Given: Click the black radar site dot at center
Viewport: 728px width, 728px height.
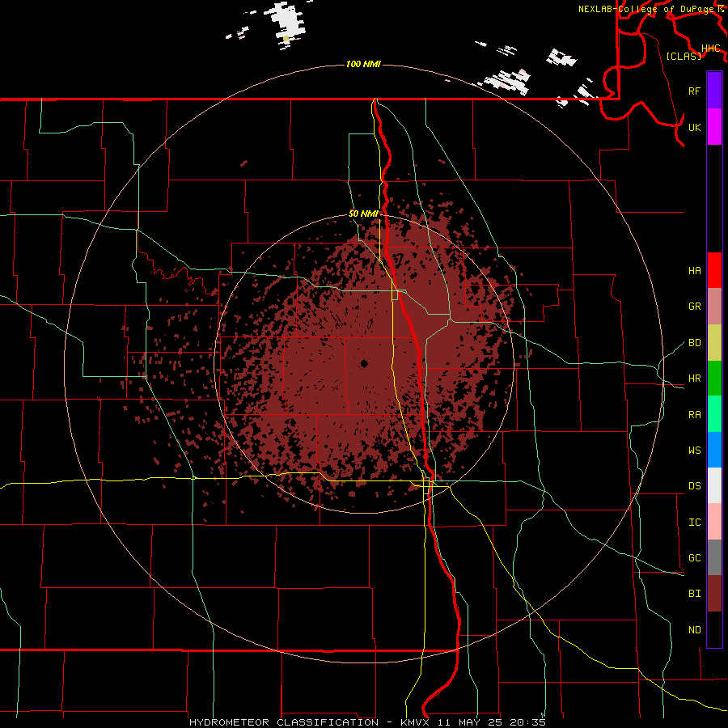Looking at the screenshot, I should [364, 363].
